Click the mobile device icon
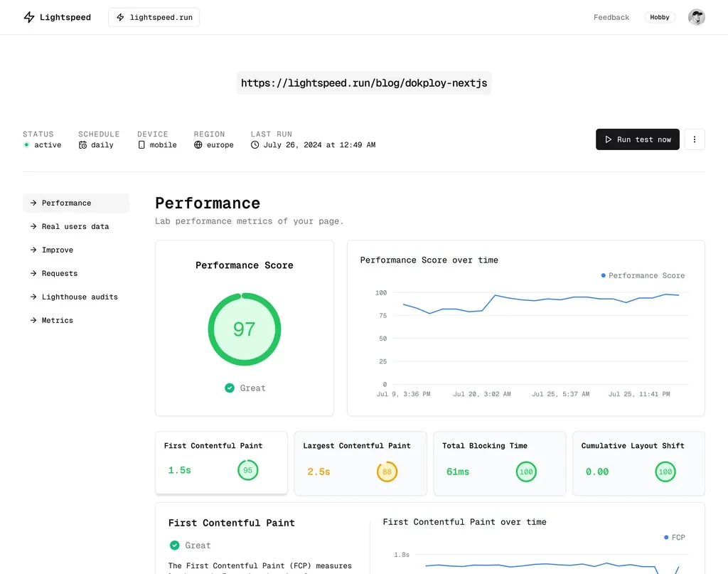This screenshot has width=728, height=574. point(141,145)
